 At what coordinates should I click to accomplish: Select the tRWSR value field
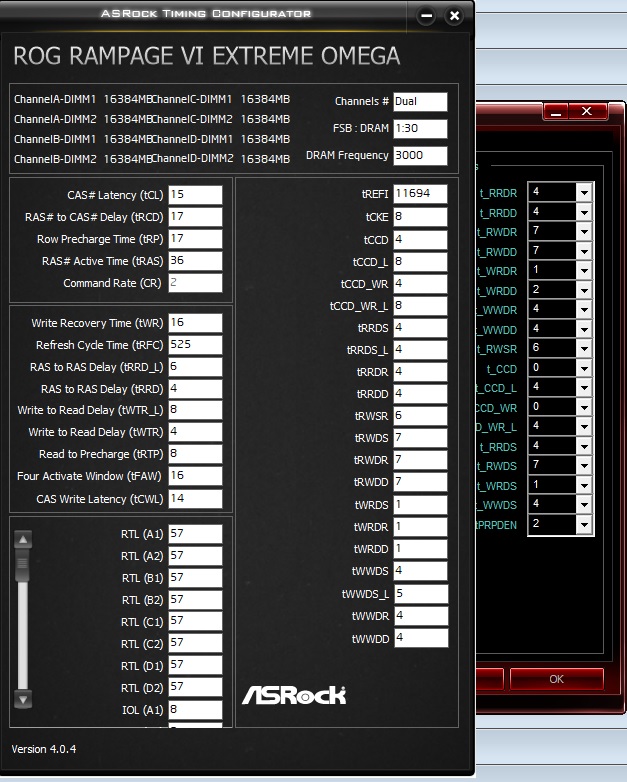pos(420,415)
